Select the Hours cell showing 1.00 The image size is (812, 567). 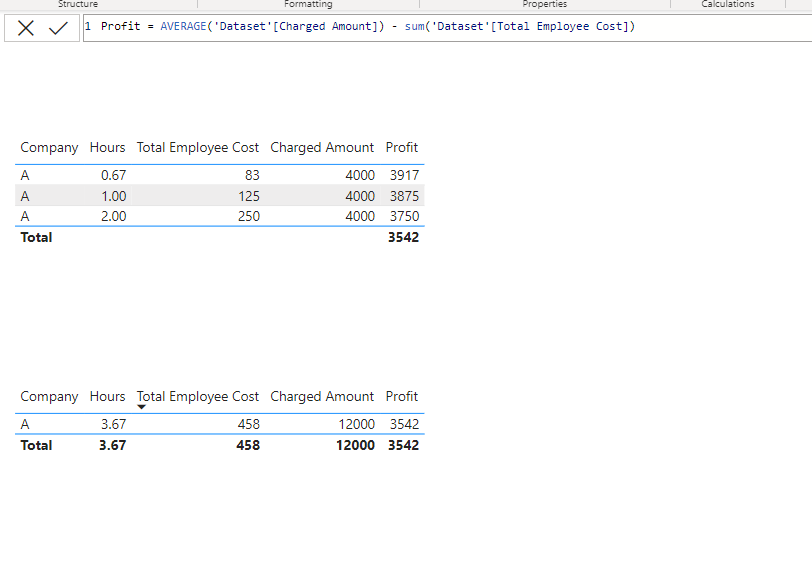[113, 196]
